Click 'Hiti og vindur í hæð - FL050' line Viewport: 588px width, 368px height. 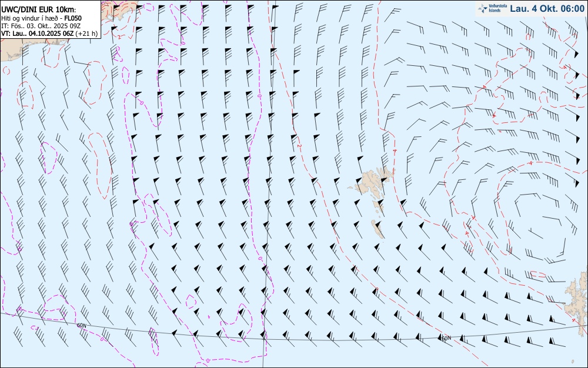[x=42, y=18]
